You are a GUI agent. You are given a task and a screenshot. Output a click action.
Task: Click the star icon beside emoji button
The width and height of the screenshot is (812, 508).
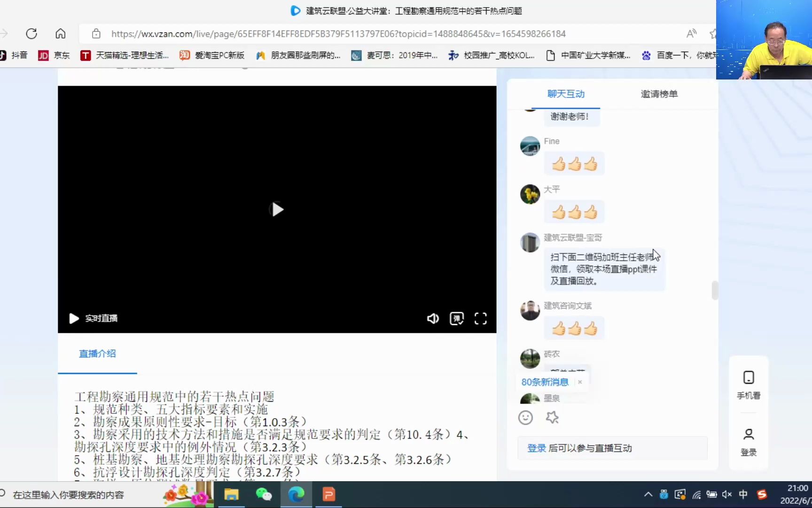click(x=552, y=418)
